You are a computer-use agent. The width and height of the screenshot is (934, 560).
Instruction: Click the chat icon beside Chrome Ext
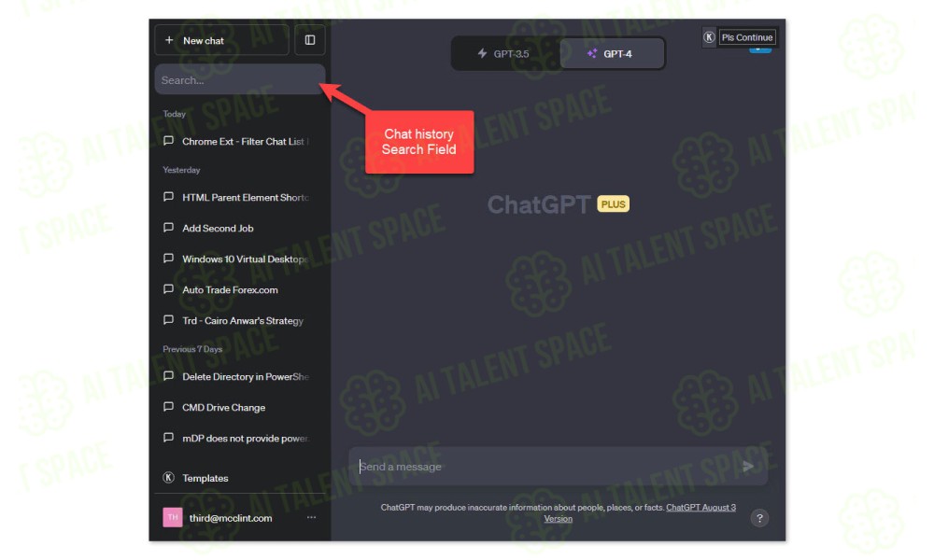[168, 140]
